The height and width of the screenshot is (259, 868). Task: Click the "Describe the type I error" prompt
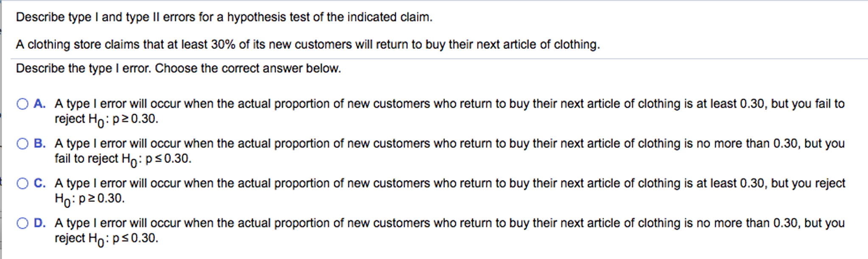[x=179, y=69]
